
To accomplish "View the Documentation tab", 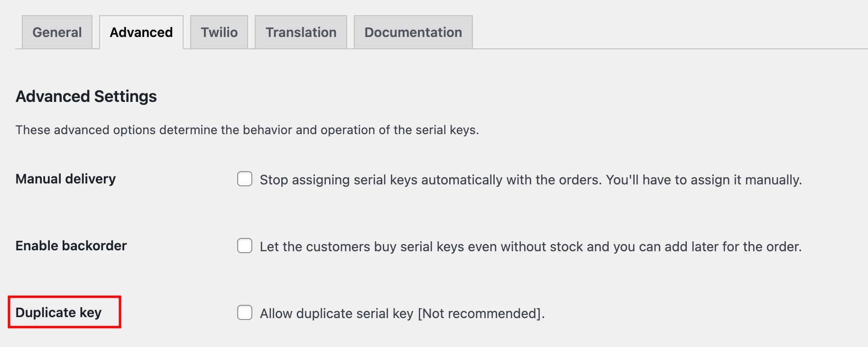I will (x=412, y=32).
